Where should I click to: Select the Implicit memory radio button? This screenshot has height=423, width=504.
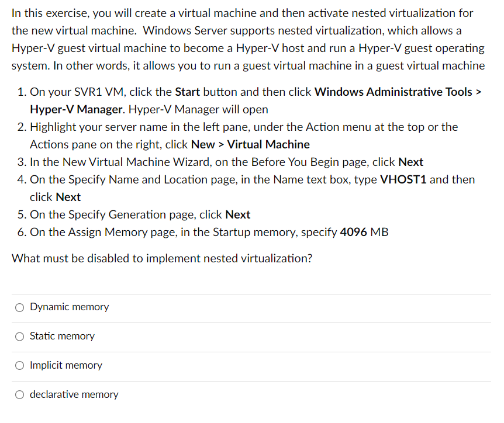(19, 365)
